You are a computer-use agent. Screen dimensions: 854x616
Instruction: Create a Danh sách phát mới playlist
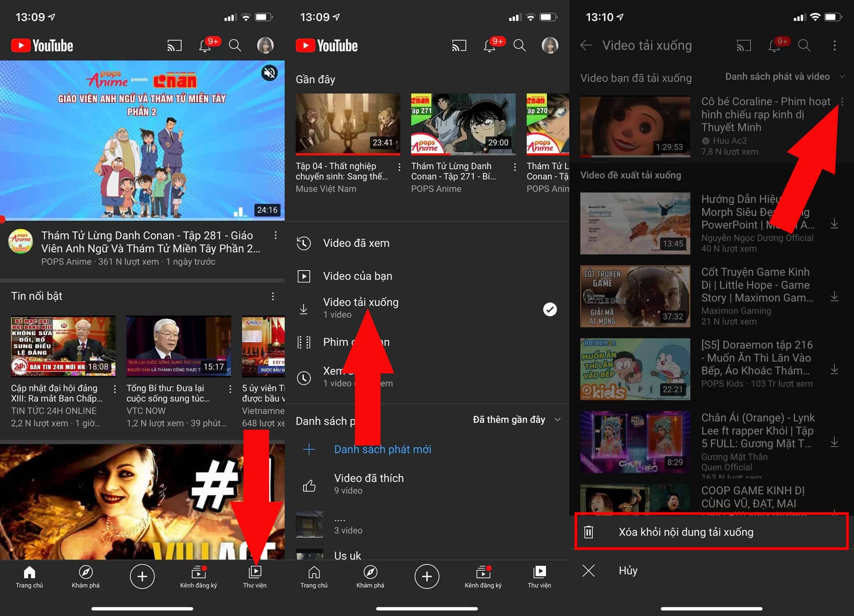point(383,449)
